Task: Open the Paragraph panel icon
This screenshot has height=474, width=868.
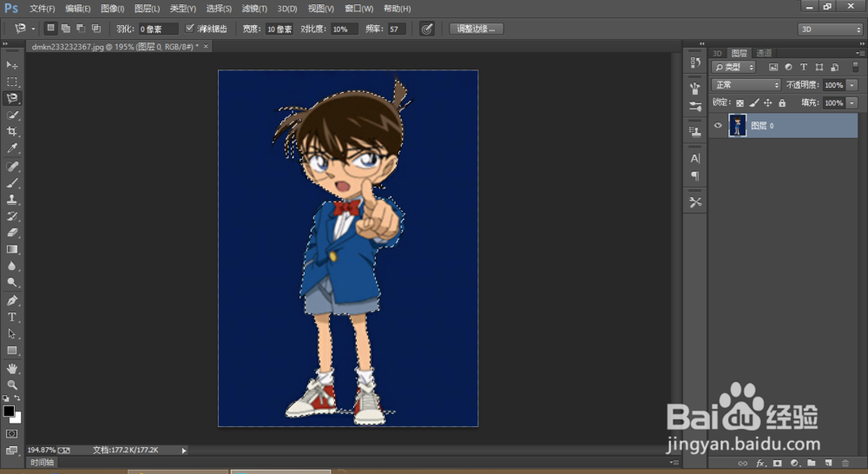Action: pyautogui.click(x=695, y=176)
